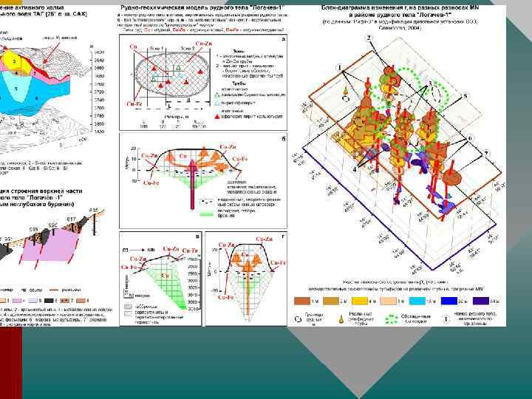
Task: Click the dashed black legend box in panel б
Action: click(207, 202)
